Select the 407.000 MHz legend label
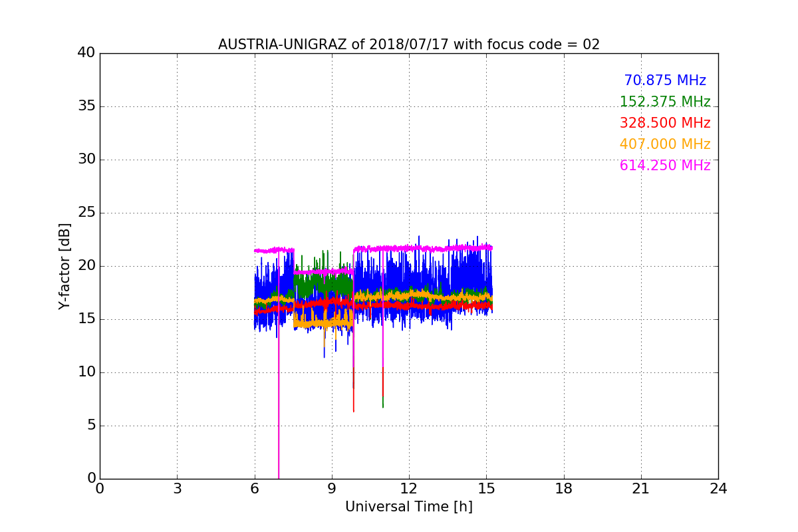 pyautogui.click(x=665, y=144)
